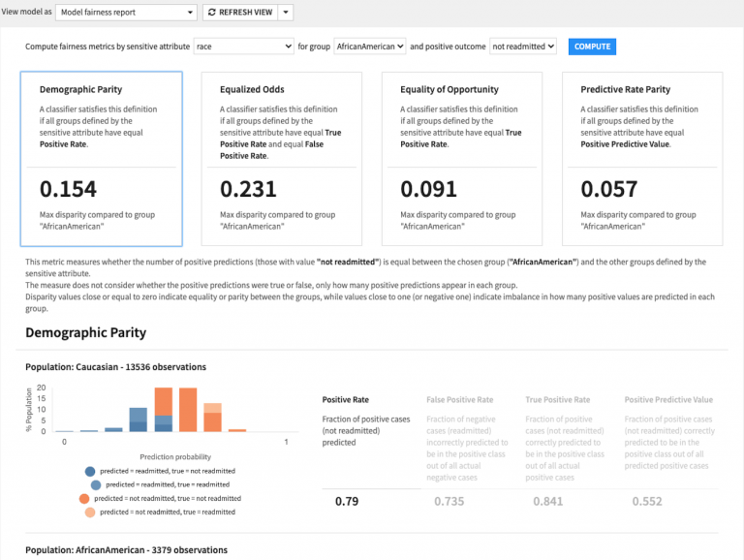The height and width of the screenshot is (560, 744).
Task: Open the AfricanAmerican group dropdown
Action: coord(370,47)
